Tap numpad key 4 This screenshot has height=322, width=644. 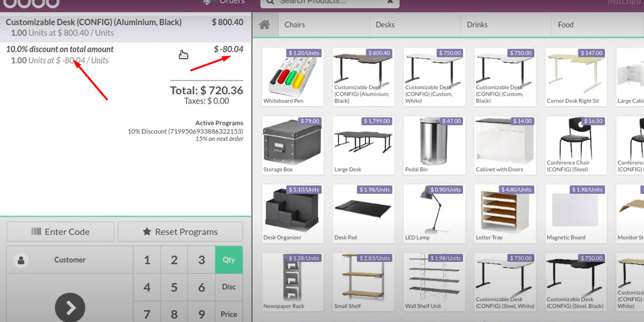147,287
